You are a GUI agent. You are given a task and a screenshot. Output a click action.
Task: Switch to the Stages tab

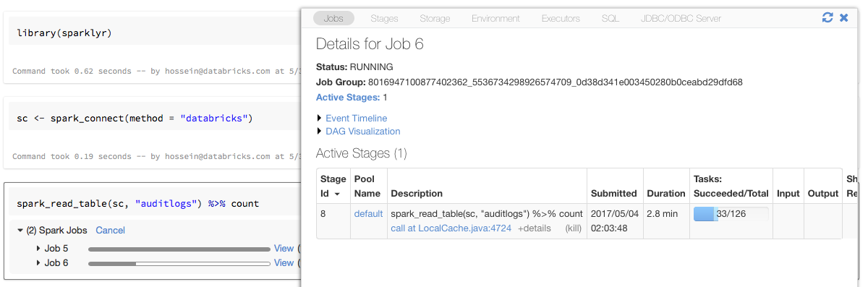click(384, 18)
